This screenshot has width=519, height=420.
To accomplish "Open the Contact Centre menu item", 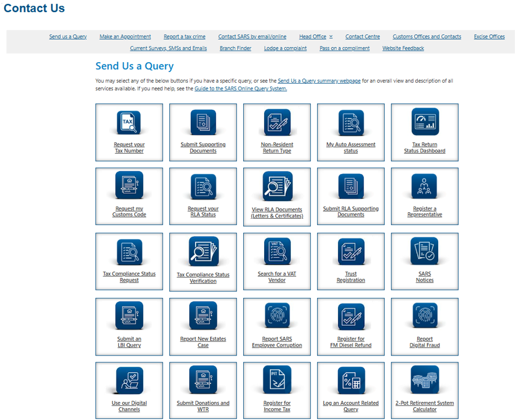I will tap(362, 37).
